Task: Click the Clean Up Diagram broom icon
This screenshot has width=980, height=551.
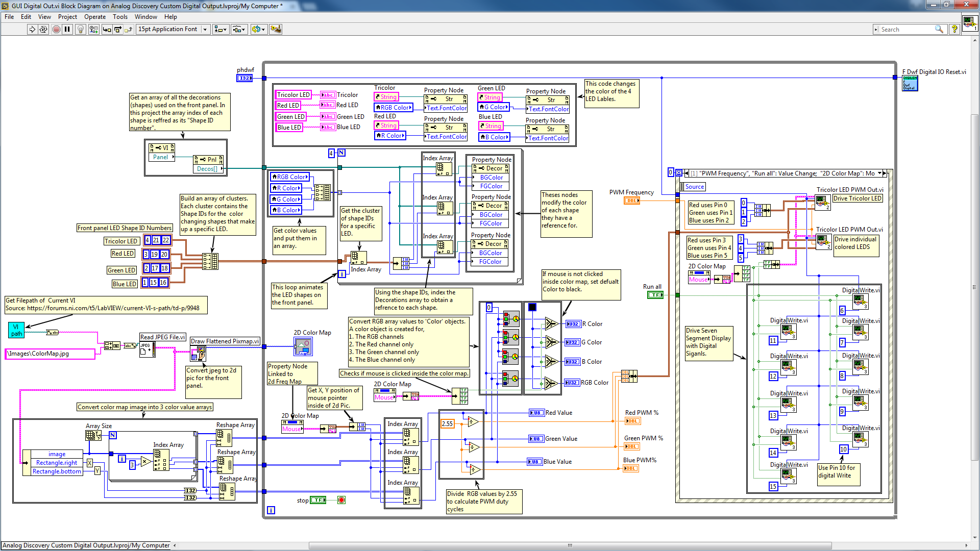Action: (276, 30)
